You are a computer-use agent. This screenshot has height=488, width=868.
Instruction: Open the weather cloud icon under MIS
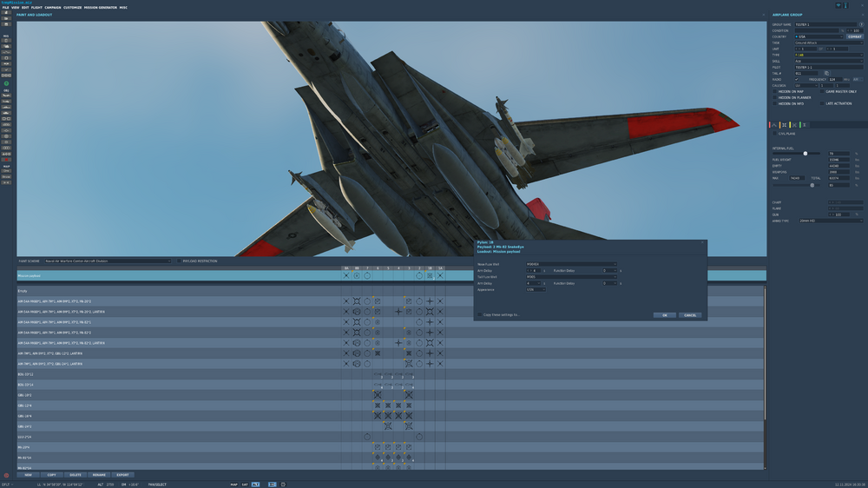point(7,46)
